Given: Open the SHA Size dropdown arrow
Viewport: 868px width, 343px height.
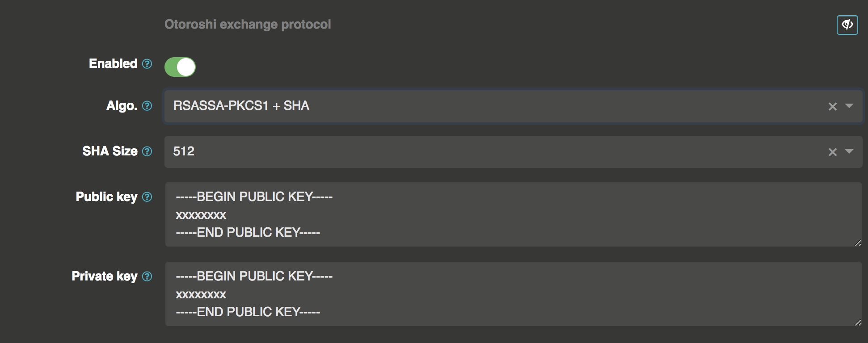Looking at the screenshot, I should point(849,151).
